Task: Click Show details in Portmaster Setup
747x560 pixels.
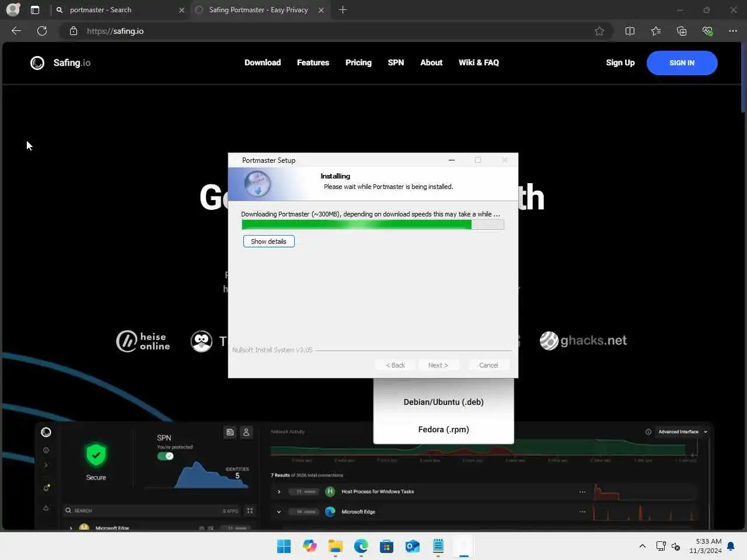Action: click(269, 242)
